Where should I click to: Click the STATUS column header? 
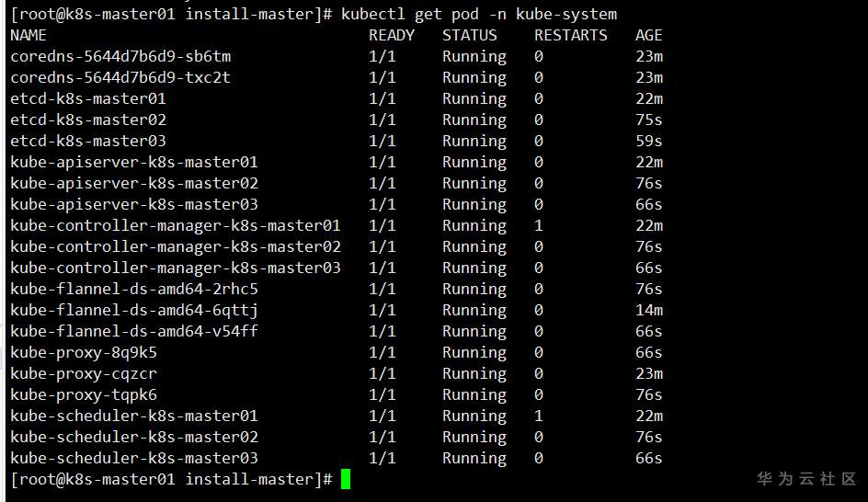click(x=470, y=35)
